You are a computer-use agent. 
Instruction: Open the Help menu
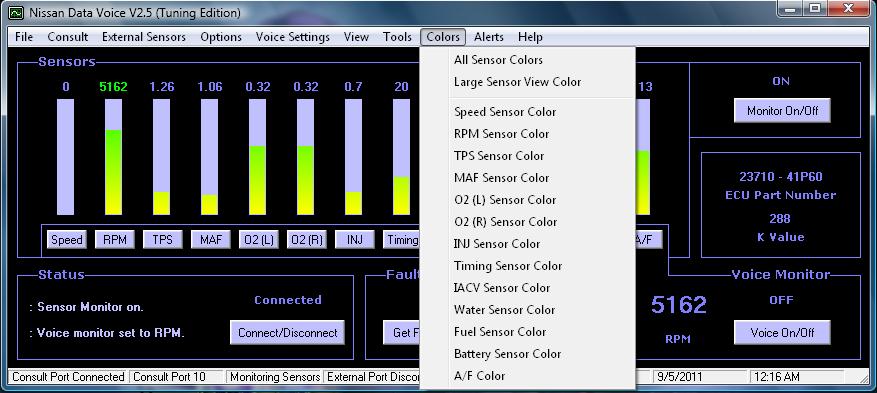point(530,37)
